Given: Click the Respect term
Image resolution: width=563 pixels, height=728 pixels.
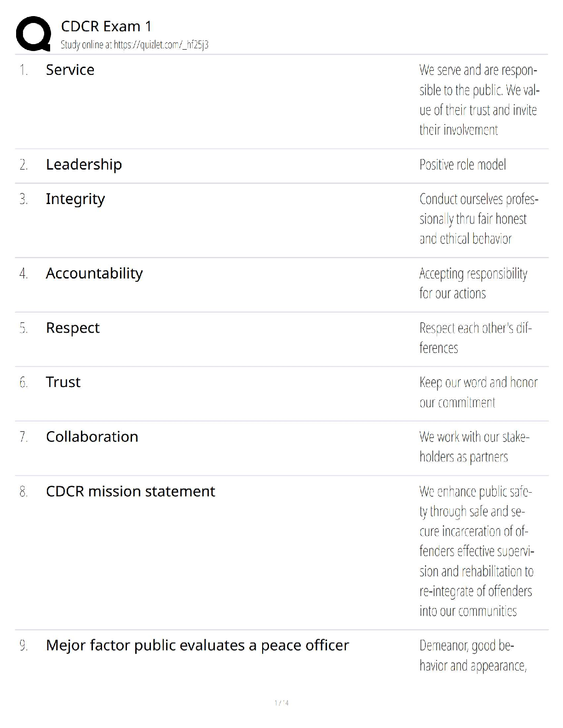Looking at the screenshot, I should [x=73, y=328].
